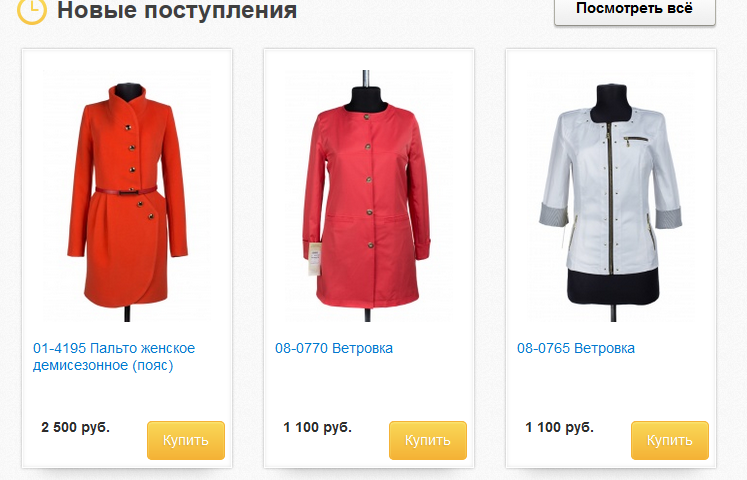Viewport: 747px width, 480px height.
Task: Click Купить for the 08-0770 windbreaker
Action: click(428, 440)
